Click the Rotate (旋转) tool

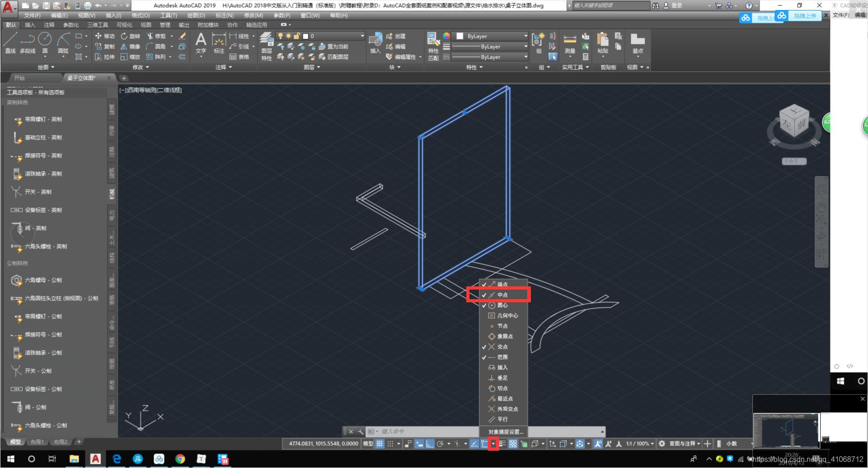131,36
